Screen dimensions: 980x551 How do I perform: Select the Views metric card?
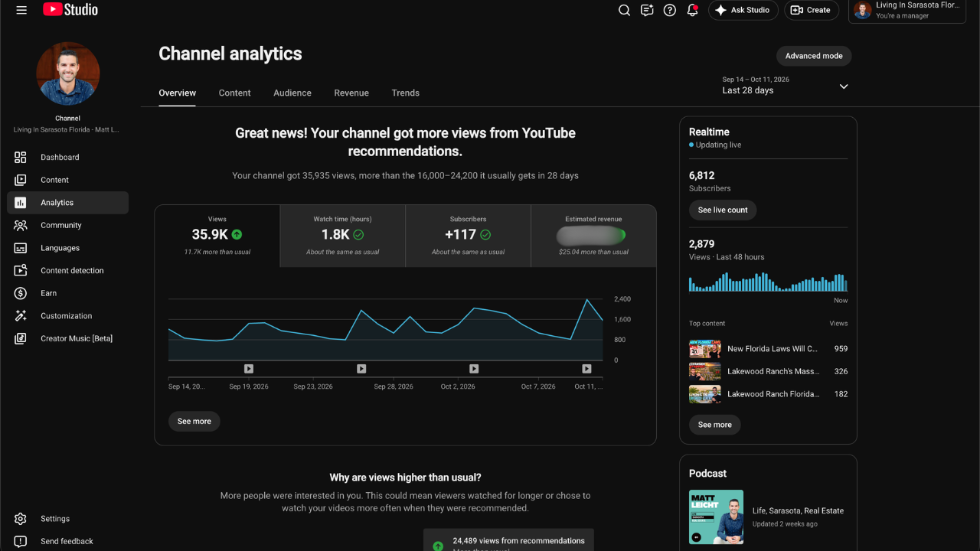pos(217,236)
